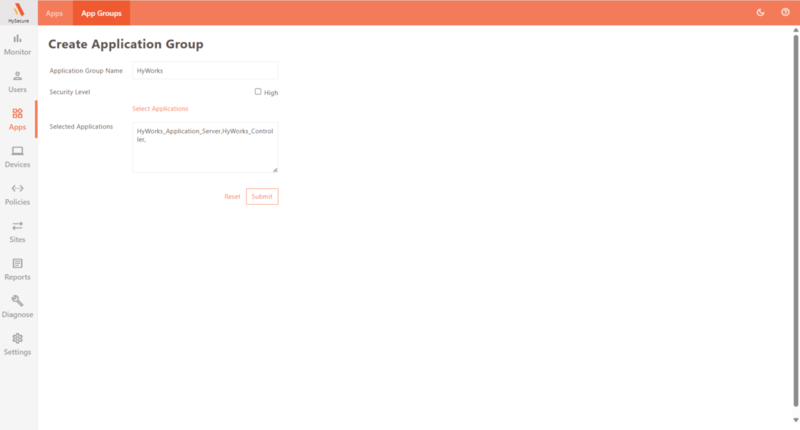
Task: Click the Selected Applications label
Action: tap(81, 127)
